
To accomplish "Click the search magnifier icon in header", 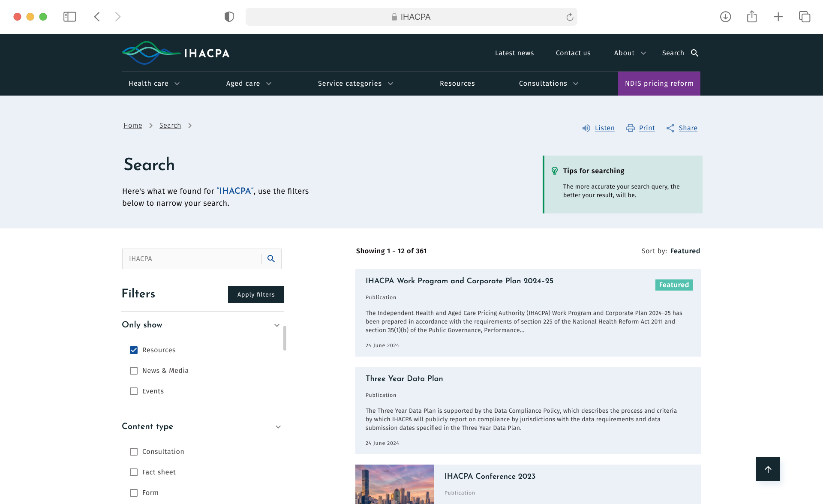I will point(694,53).
